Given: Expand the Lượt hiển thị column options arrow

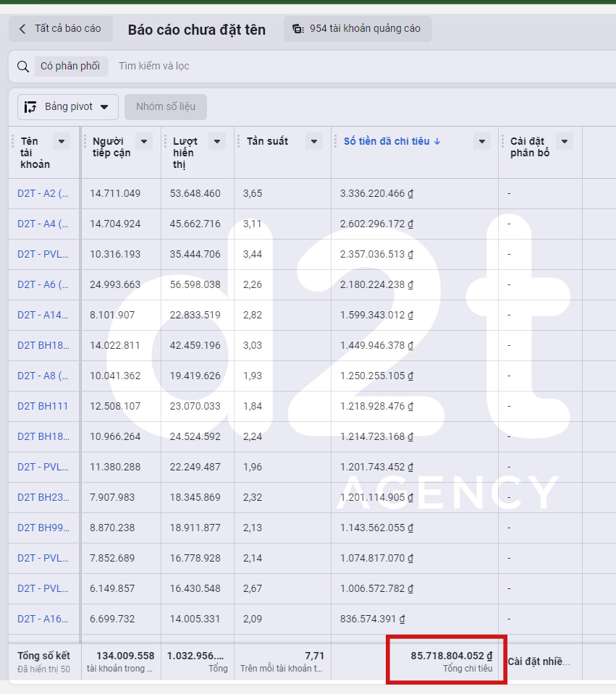Looking at the screenshot, I should click(x=217, y=141).
